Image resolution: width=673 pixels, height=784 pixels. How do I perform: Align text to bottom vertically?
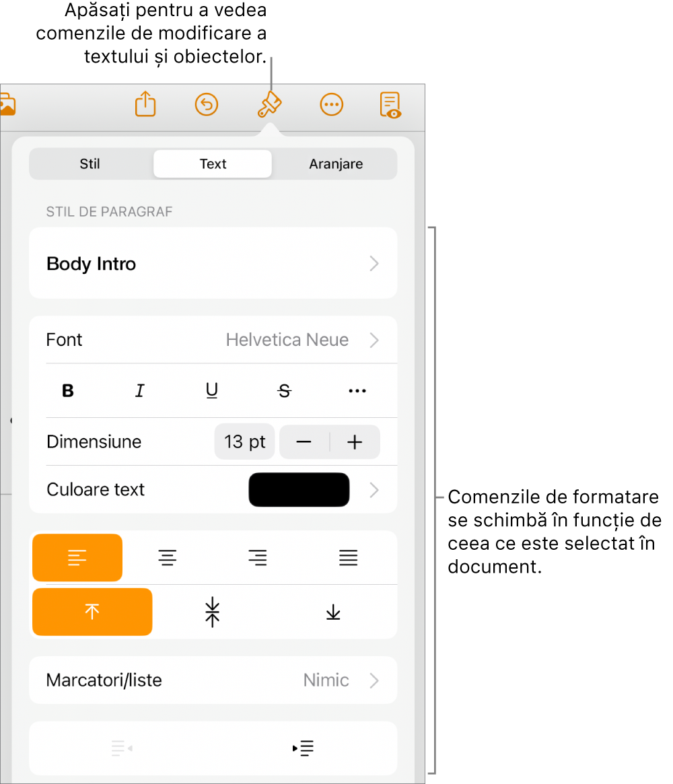[x=333, y=612]
